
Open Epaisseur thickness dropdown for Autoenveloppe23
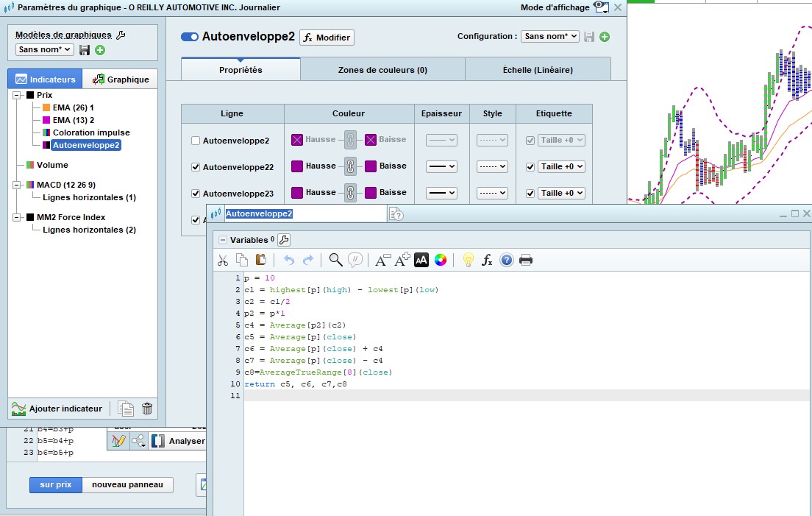click(442, 193)
